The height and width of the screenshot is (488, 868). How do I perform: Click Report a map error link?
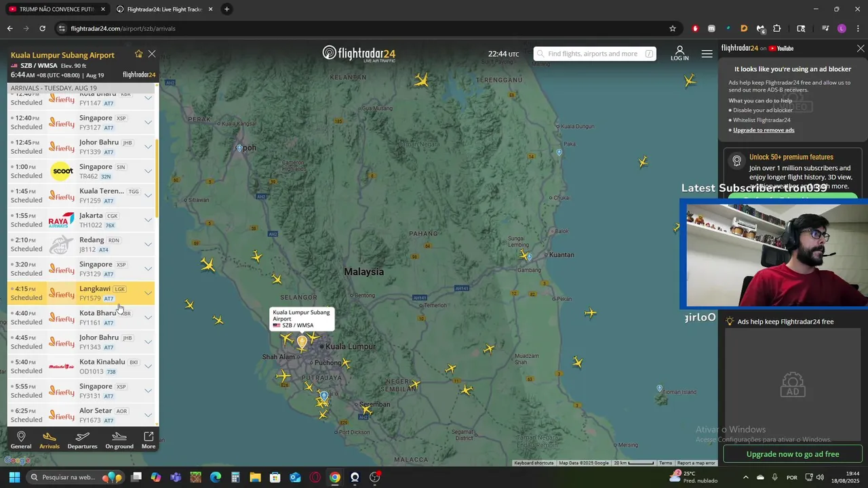pos(696,463)
